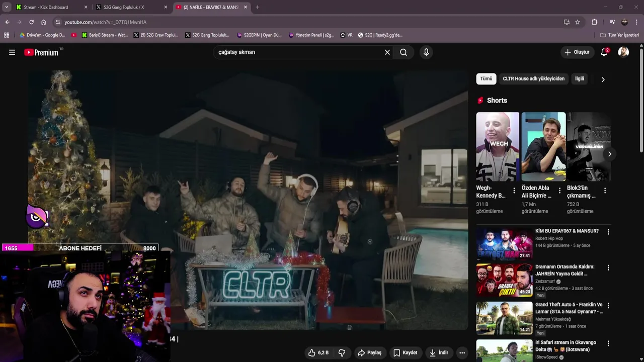
Task: Open Chrome home page button
Action: pos(44,22)
